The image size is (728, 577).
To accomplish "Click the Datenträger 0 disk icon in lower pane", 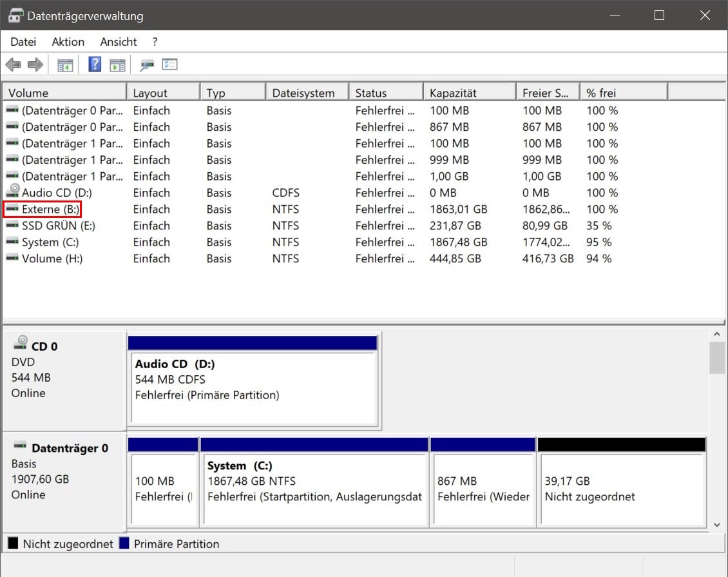I will 20,446.
